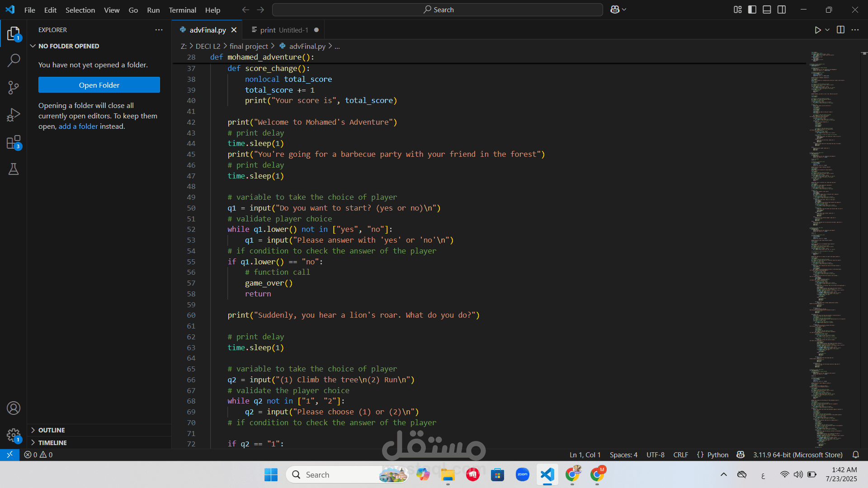
Task: Expand the TIMELINE section
Action: (52, 443)
